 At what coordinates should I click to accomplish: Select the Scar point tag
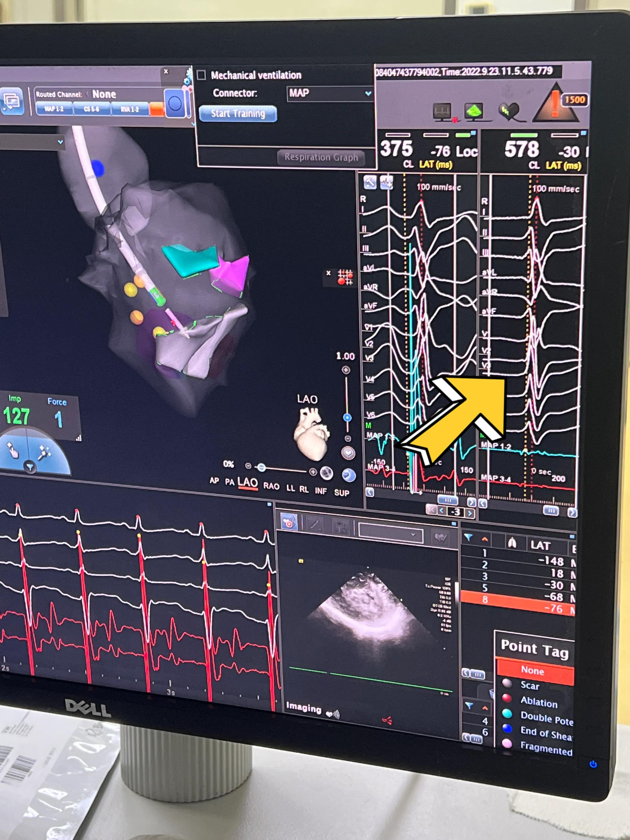(529, 686)
